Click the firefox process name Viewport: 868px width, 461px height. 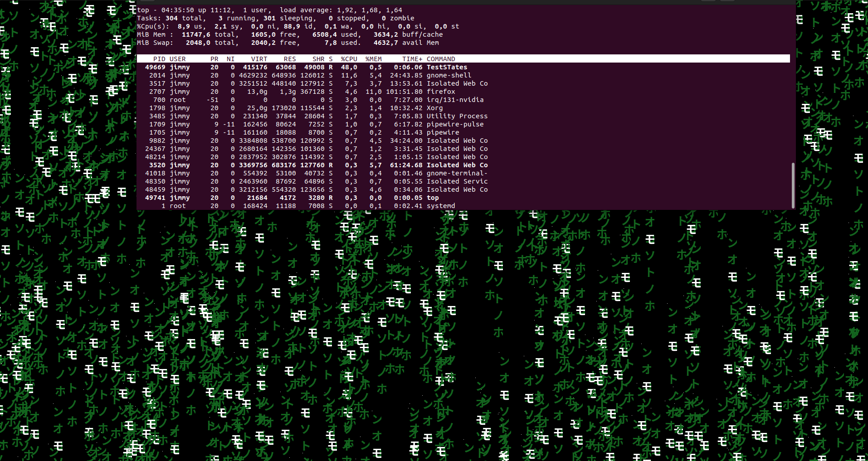[x=441, y=92]
